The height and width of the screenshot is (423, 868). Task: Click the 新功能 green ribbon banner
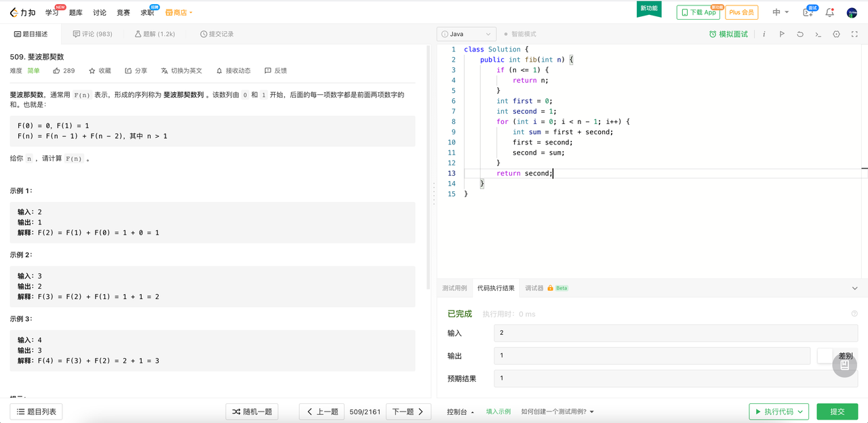tap(648, 9)
